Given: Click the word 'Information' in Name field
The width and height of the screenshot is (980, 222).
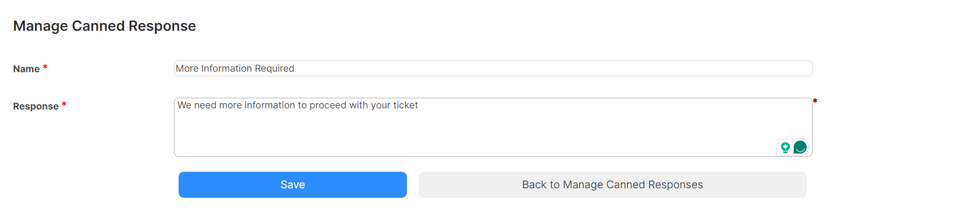Looking at the screenshot, I should coord(227,68).
